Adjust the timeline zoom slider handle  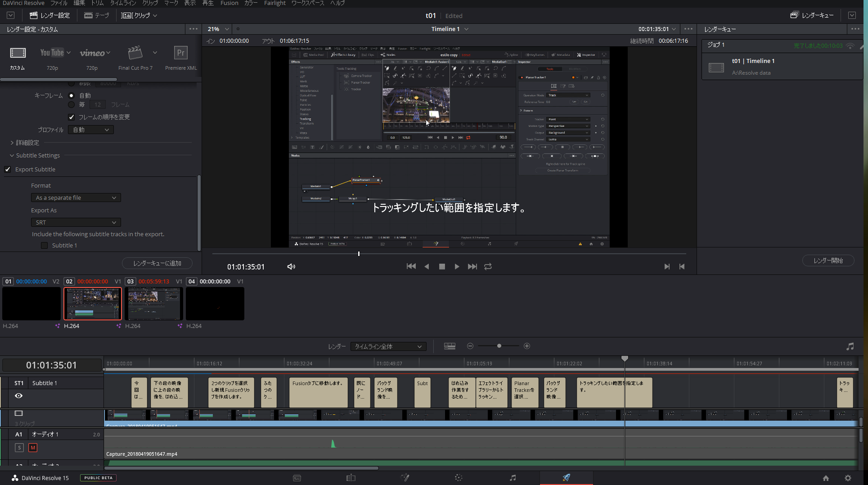point(499,346)
